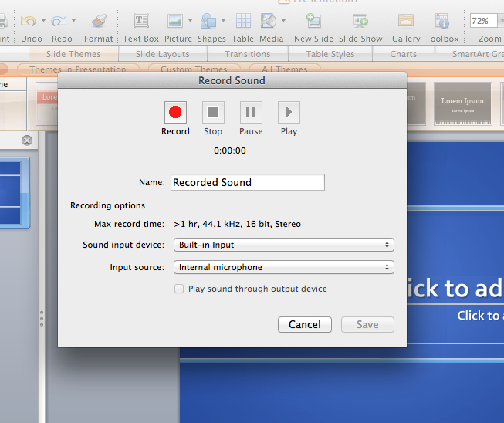Open the Media dropdown arrow
The height and width of the screenshot is (423, 504).
[283, 21]
